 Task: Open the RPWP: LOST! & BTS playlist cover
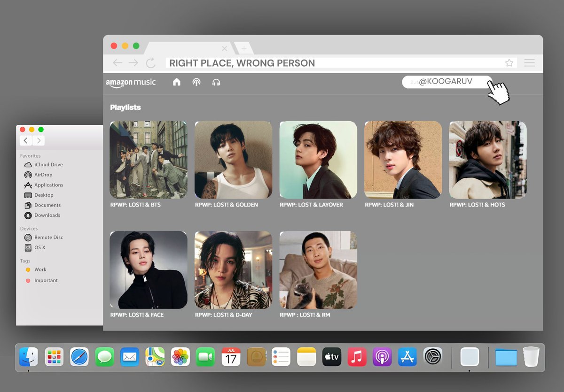pos(149,160)
